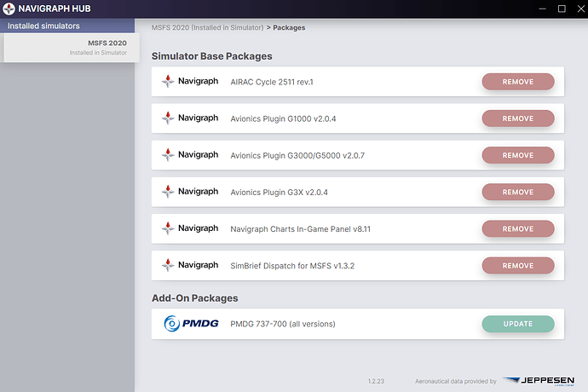The height and width of the screenshot is (392, 588).
Task: Click Navigraph logo in SimBrief Dispatch row
Action: point(190,265)
